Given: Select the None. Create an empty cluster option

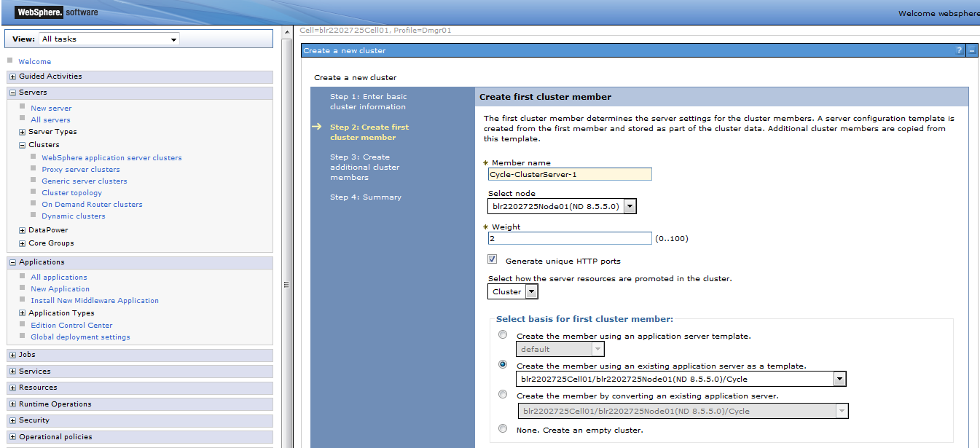Looking at the screenshot, I should point(502,428).
